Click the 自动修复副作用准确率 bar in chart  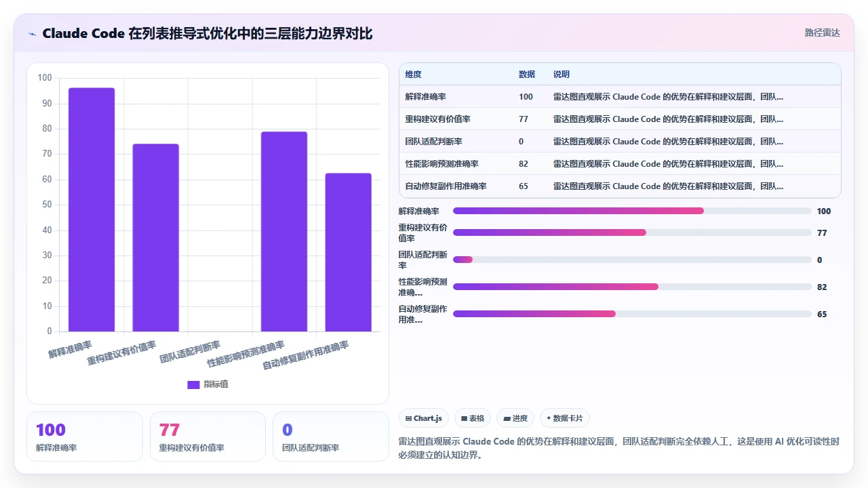(x=349, y=252)
